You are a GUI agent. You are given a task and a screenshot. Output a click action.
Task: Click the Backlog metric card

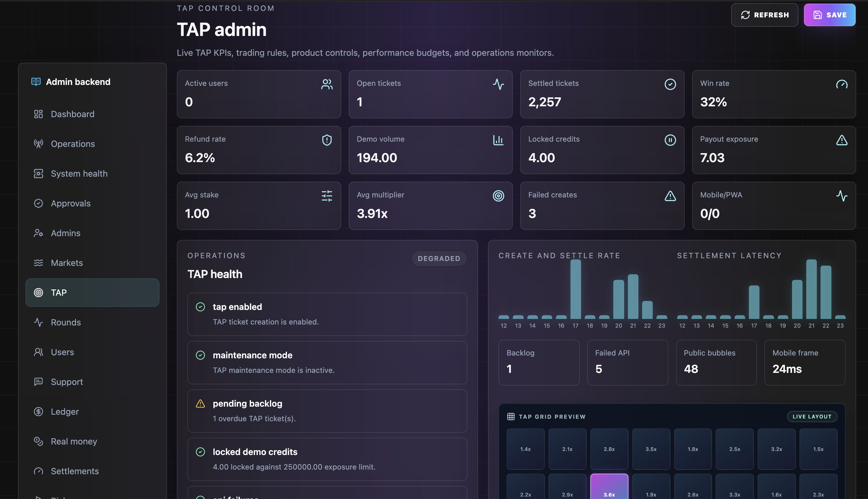click(x=539, y=363)
